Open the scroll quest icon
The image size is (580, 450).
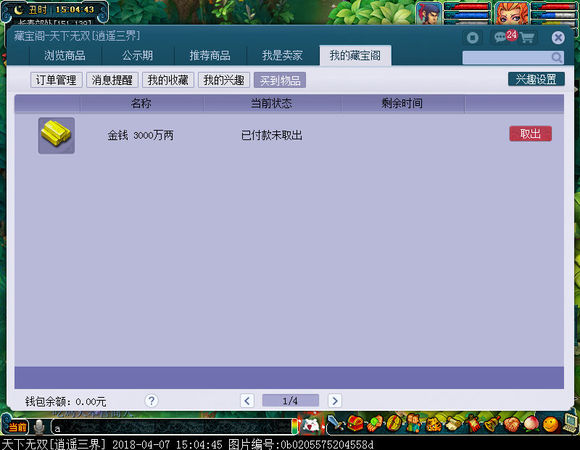pos(453,424)
